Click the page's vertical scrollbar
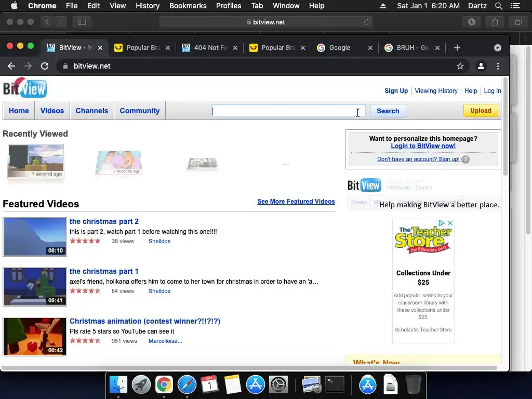This screenshot has width=532, height=399. coord(505,126)
